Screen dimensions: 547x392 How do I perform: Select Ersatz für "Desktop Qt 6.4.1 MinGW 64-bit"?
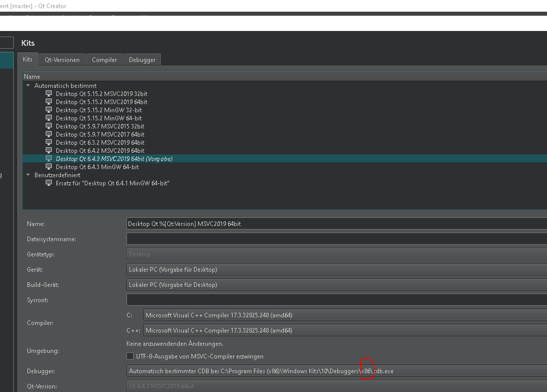tap(113, 183)
